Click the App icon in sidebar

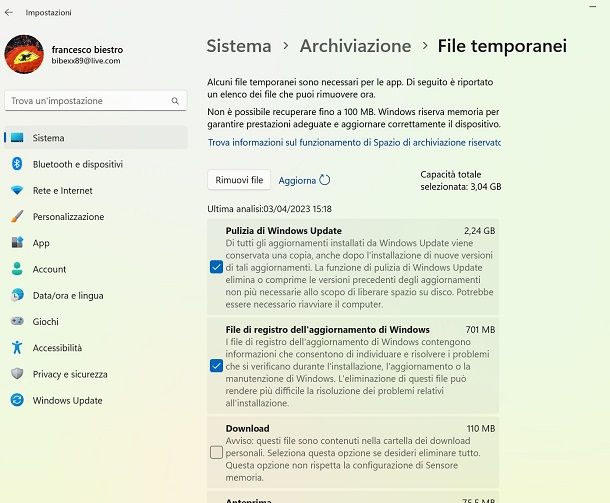(17, 242)
